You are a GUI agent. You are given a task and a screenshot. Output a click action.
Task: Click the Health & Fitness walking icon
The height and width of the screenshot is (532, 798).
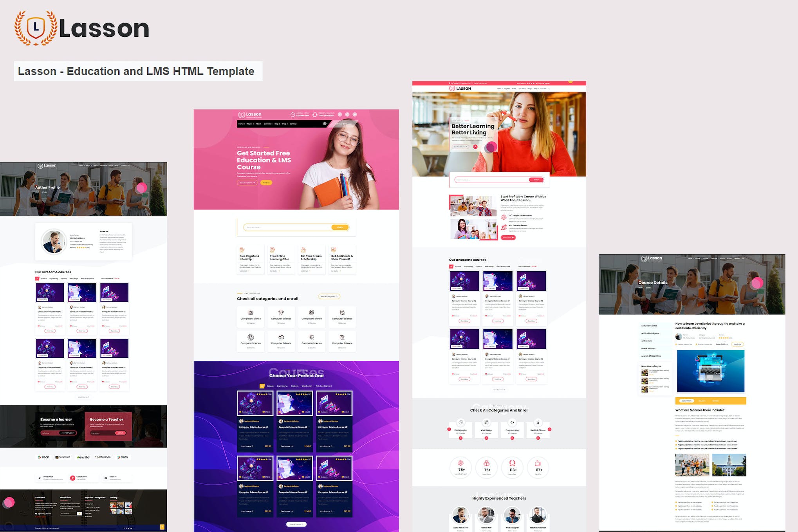point(538,422)
